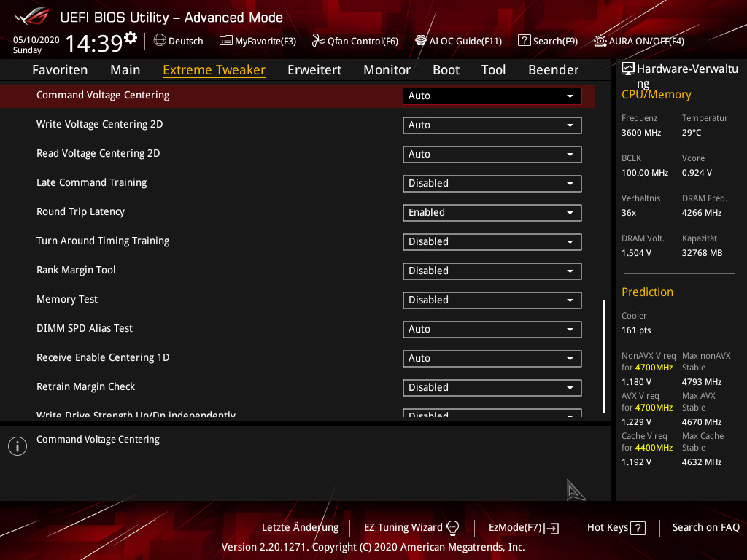Screen dimensions: 747x560
Task: Open the DIMM SPD Alias Test dropdown
Action: [492, 329]
